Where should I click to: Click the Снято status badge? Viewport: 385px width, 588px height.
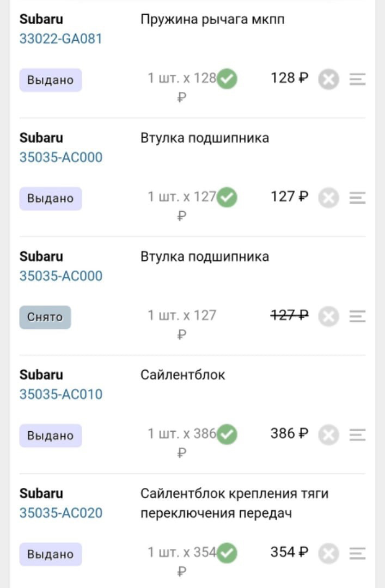(x=45, y=317)
